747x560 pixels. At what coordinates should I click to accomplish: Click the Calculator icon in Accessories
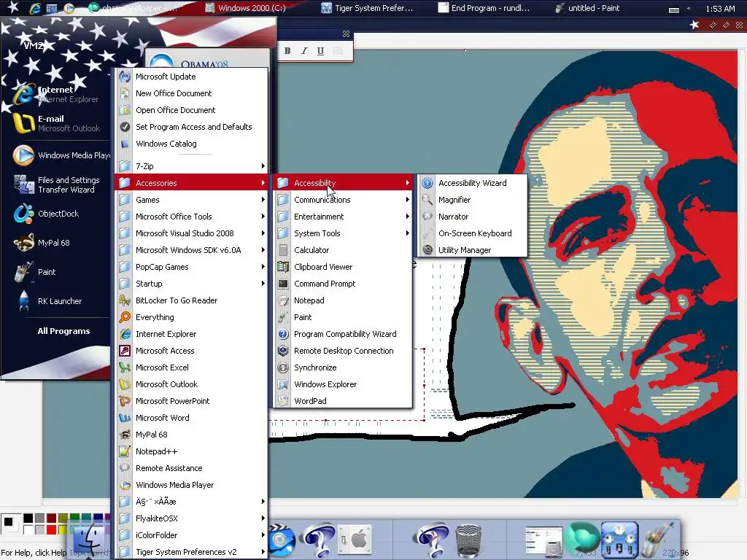coord(283,250)
